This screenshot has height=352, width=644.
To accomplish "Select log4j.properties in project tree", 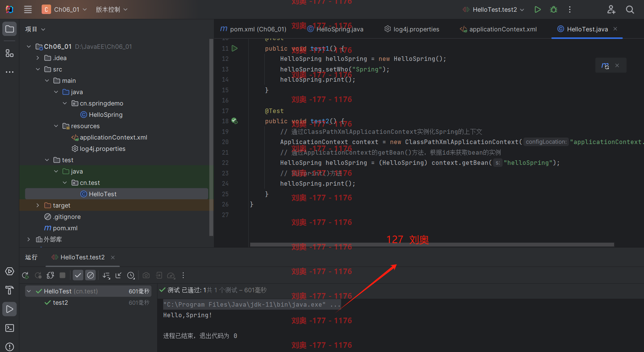I will 98,149.
